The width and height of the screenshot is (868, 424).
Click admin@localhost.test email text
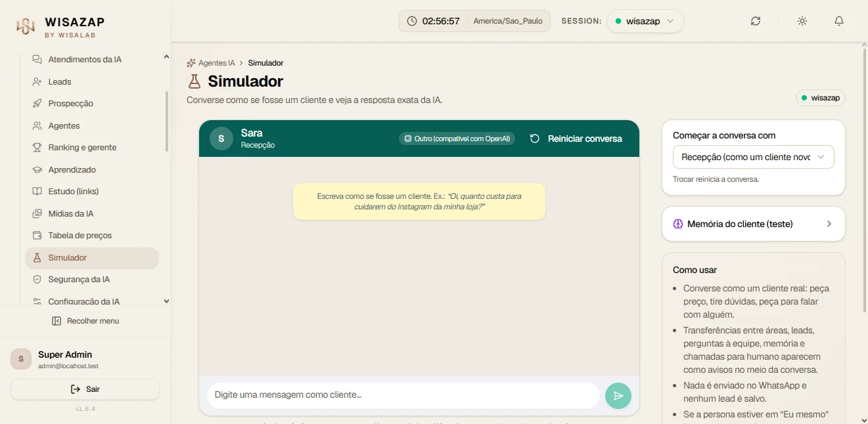(x=68, y=366)
